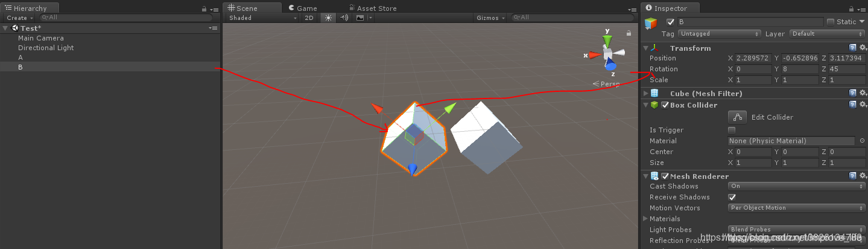Collapse the Box Collider component
The height and width of the screenshot is (249, 868).
pyautogui.click(x=646, y=105)
